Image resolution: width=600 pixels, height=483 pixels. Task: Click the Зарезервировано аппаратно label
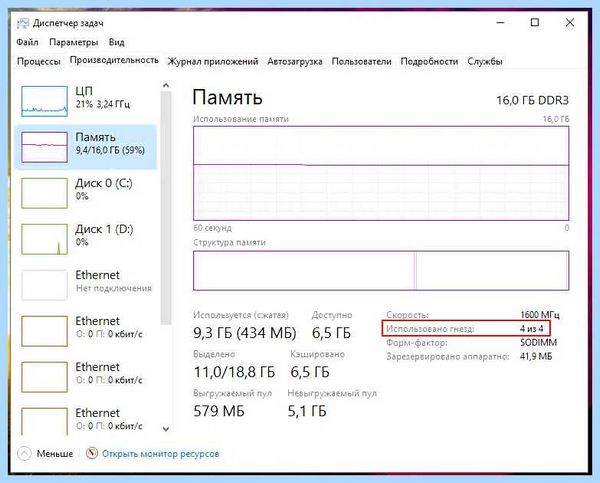pyautogui.click(x=448, y=357)
